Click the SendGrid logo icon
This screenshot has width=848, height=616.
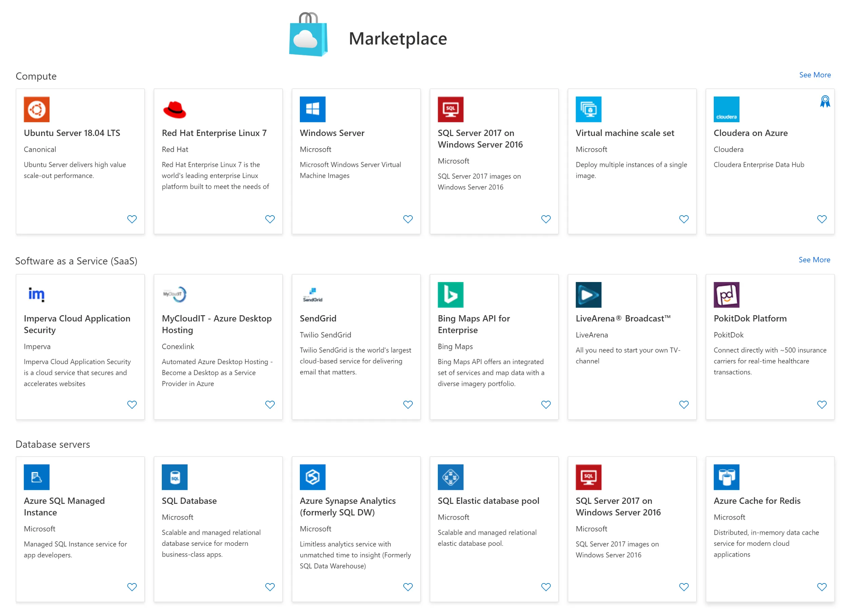point(313,295)
